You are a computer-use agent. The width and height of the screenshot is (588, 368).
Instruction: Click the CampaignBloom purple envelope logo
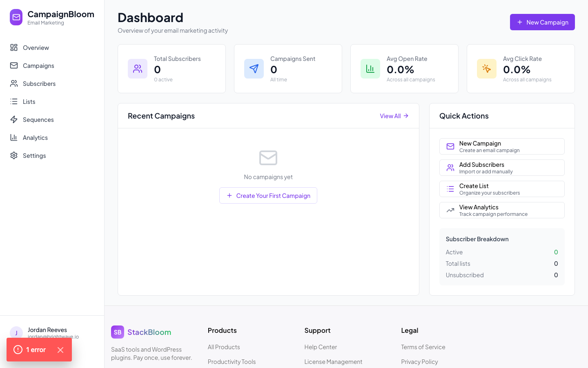click(x=16, y=17)
